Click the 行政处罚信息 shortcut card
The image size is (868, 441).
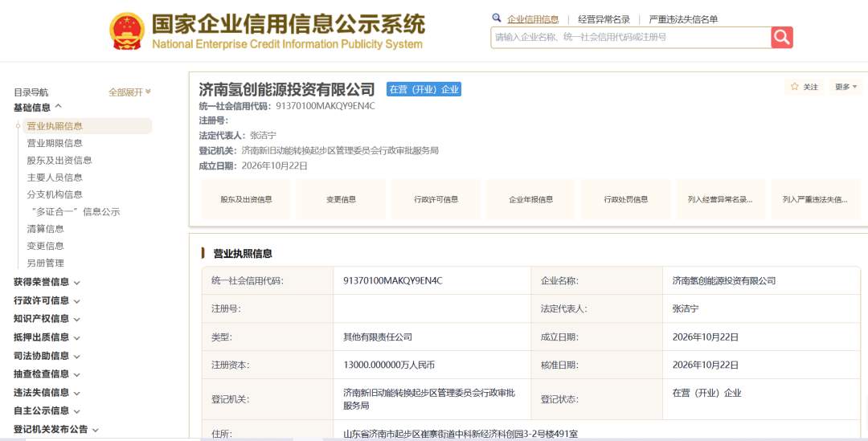coord(625,199)
